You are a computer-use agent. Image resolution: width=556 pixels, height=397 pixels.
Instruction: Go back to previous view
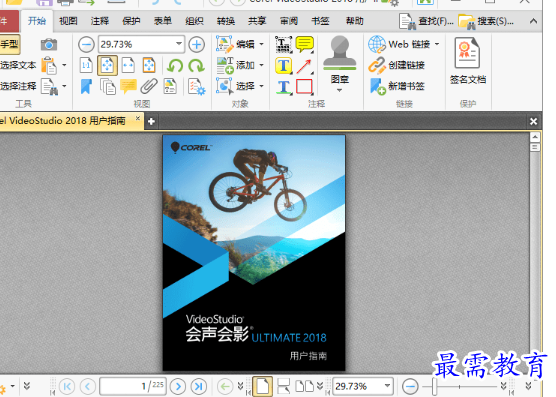click(225, 386)
